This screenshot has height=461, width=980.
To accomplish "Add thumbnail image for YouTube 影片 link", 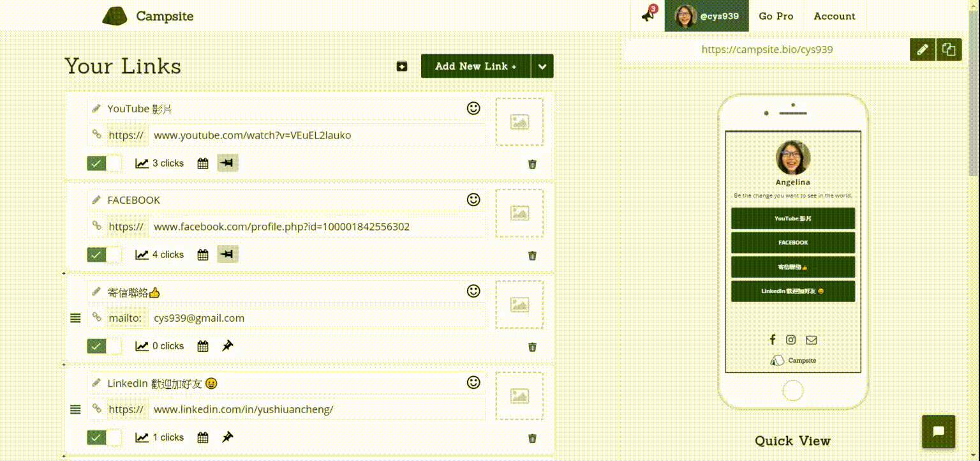I will (520, 122).
